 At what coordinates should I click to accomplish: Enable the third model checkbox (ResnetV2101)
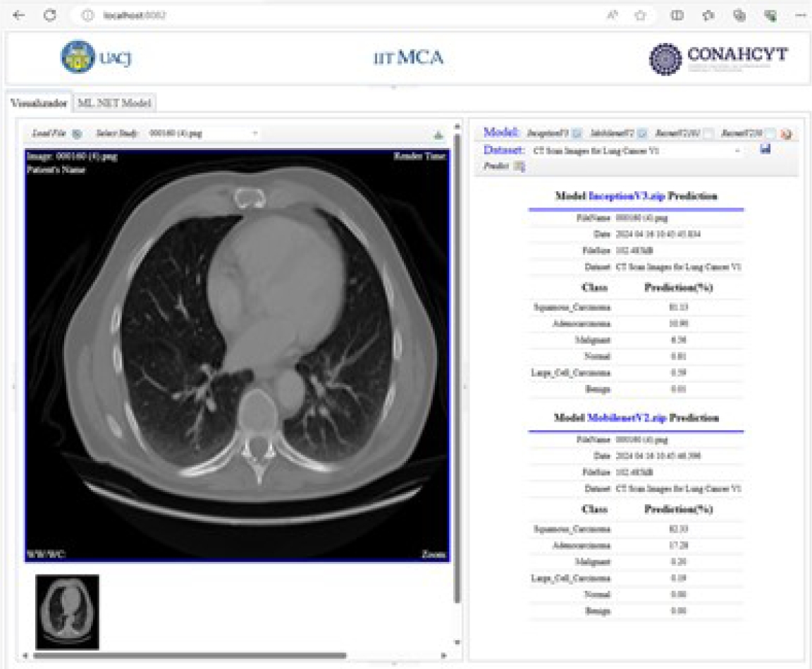[708, 133]
